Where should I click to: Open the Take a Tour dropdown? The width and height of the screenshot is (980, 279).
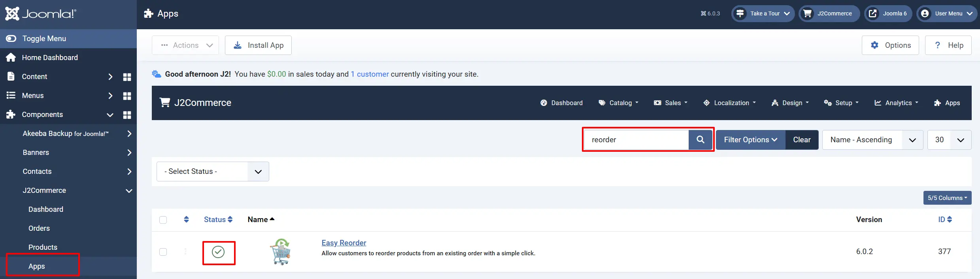pyautogui.click(x=763, y=13)
